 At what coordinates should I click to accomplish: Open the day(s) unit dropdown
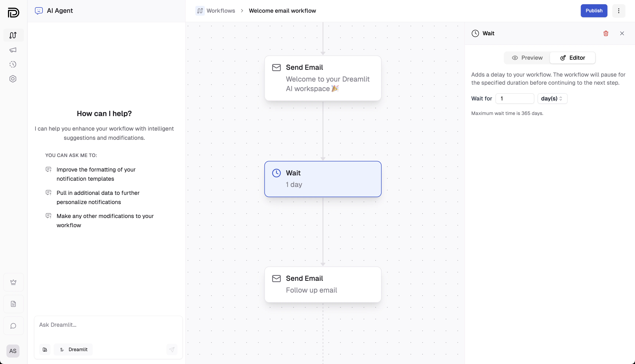click(552, 98)
